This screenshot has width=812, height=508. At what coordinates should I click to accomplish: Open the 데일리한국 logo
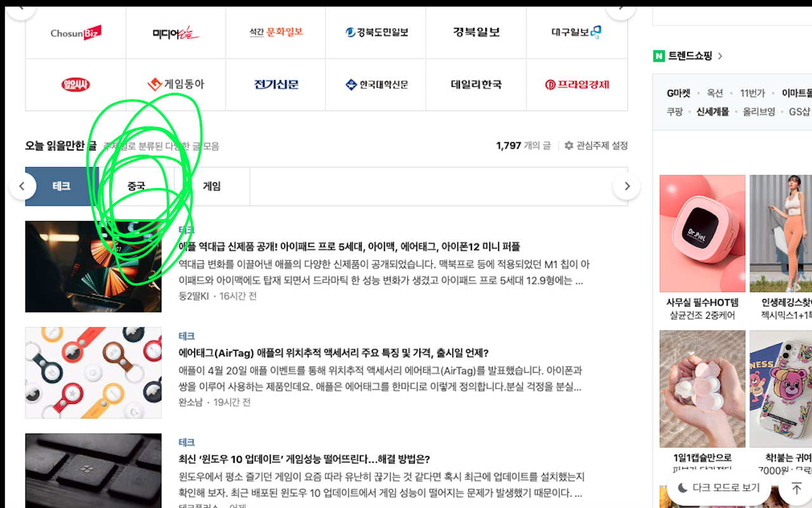coord(476,84)
